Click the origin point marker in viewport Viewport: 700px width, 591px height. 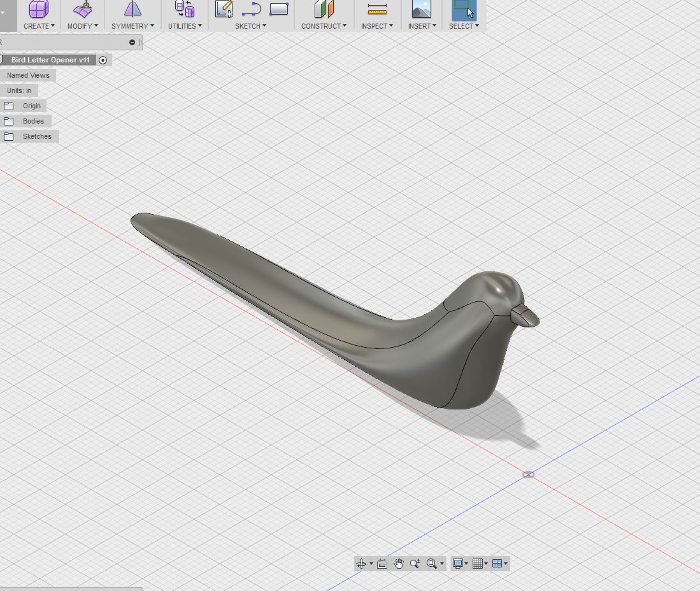(x=529, y=474)
